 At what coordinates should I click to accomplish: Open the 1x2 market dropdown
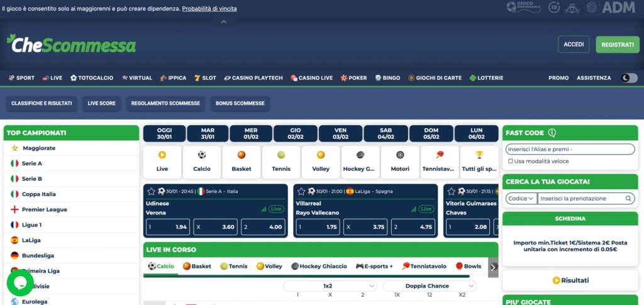[330, 286]
